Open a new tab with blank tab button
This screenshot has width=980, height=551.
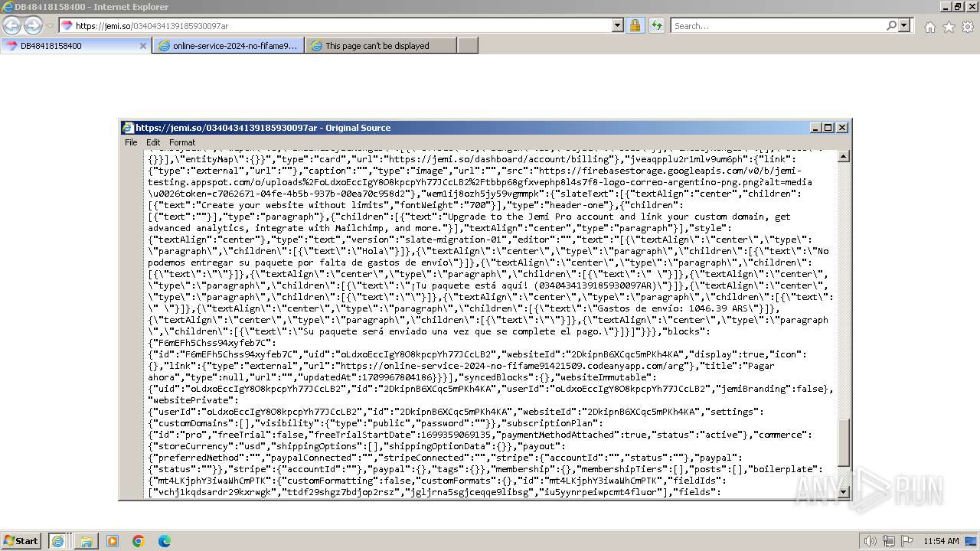pyautogui.click(x=467, y=45)
